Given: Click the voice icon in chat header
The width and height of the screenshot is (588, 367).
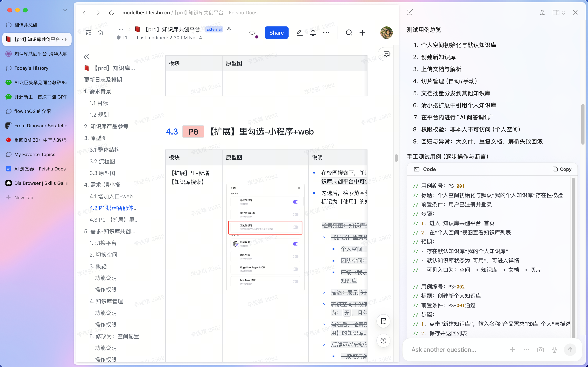Looking at the screenshot, I should 542,12.
